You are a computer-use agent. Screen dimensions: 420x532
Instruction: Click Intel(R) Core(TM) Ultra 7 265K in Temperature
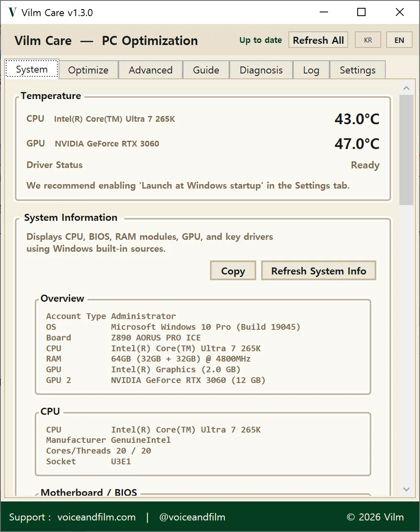[115, 119]
